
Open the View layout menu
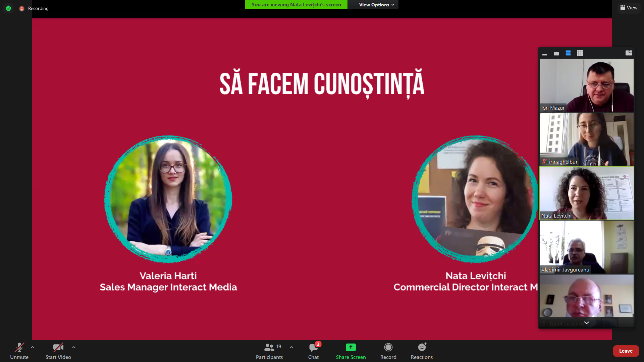(x=629, y=8)
